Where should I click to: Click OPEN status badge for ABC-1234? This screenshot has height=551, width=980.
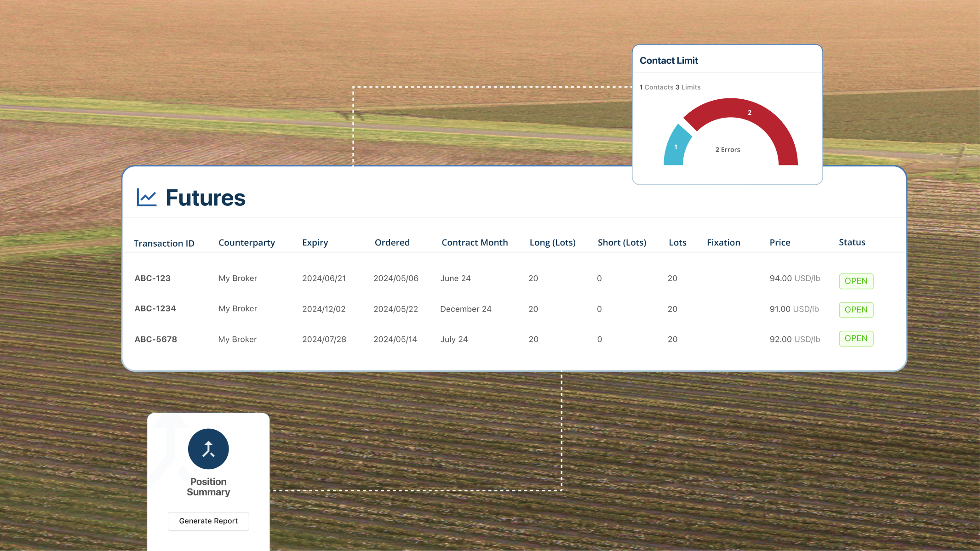point(856,310)
